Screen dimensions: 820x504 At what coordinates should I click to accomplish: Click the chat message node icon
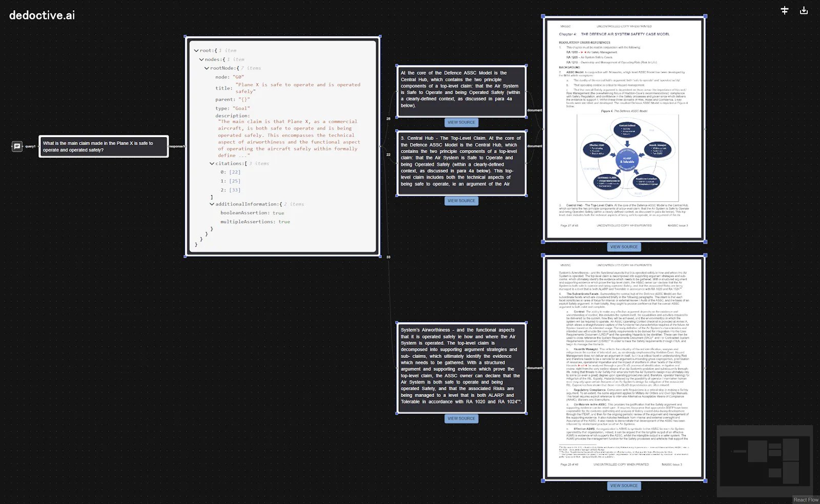click(17, 146)
